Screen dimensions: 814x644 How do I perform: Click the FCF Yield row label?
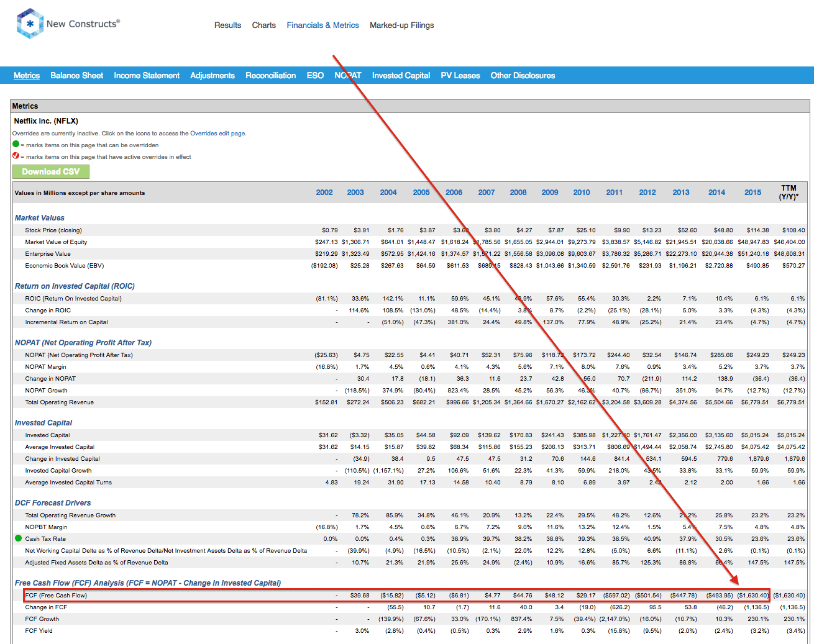(39, 631)
